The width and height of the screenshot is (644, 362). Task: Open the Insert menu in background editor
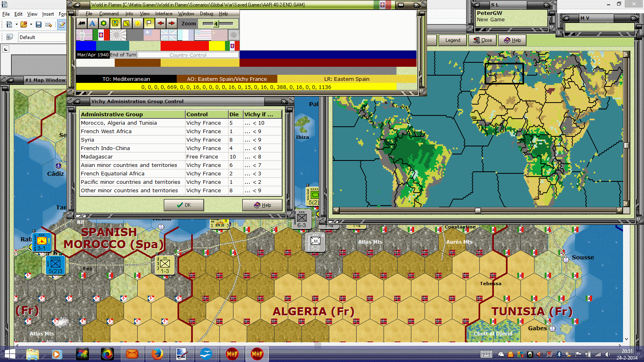48,14
